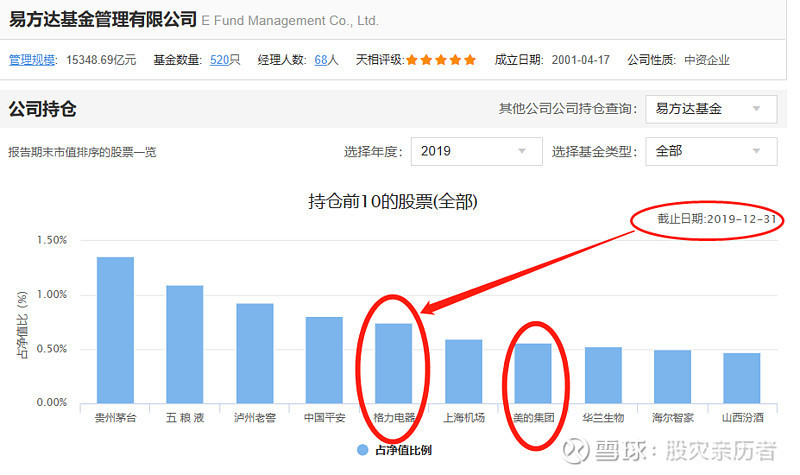Click the E Fund Management Co., Ltd. text

pyautogui.click(x=290, y=21)
